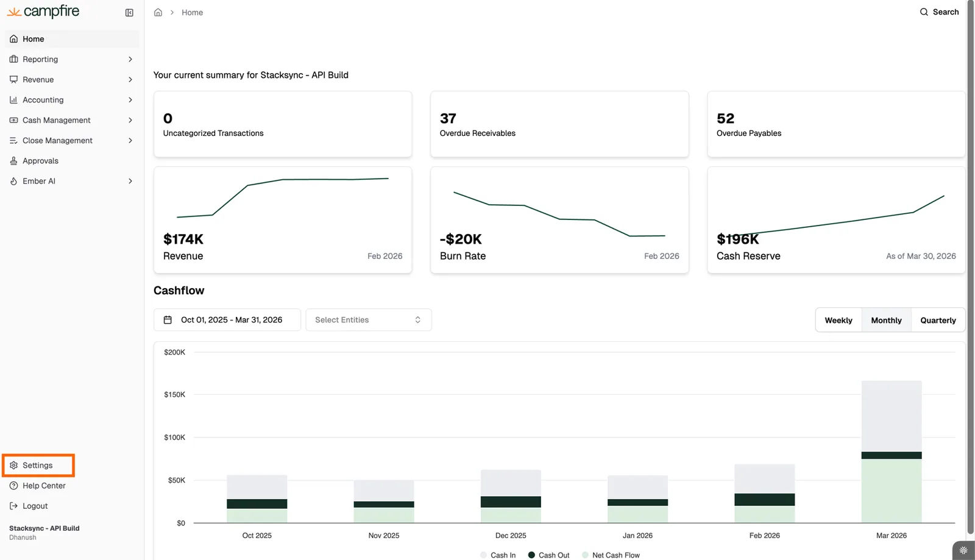Image resolution: width=975 pixels, height=560 pixels.
Task: Open the $196K Cash Reserve card
Action: coord(836,220)
